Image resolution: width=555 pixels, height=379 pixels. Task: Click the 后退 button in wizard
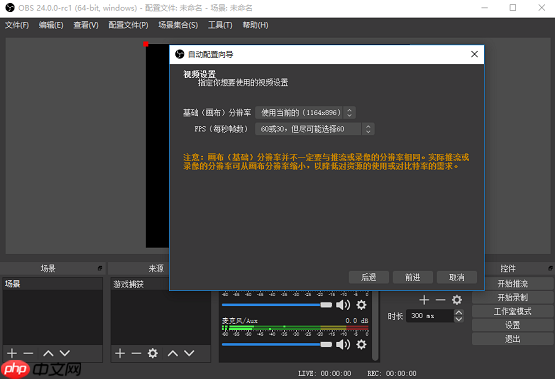click(x=369, y=277)
